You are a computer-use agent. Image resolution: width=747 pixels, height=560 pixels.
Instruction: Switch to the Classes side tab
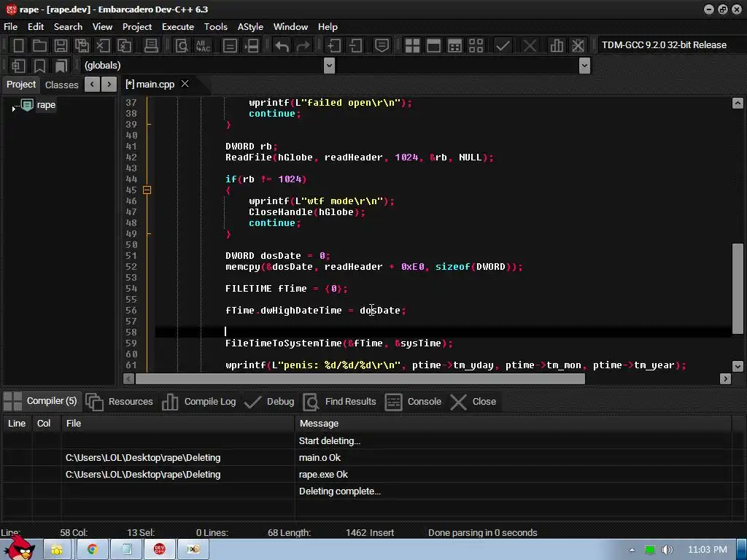click(x=61, y=85)
